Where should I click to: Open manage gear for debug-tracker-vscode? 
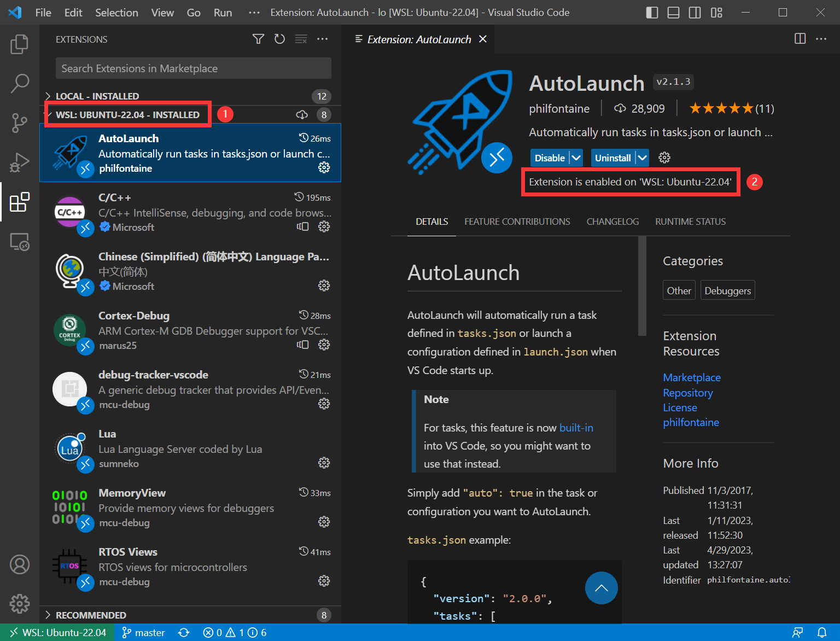[324, 404]
